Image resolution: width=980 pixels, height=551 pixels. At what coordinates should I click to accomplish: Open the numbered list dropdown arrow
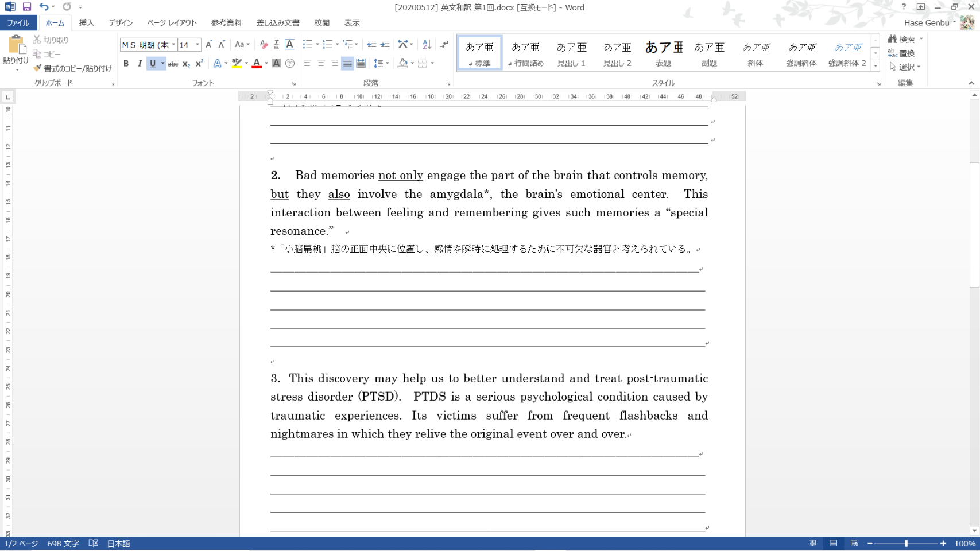pyautogui.click(x=337, y=45)
